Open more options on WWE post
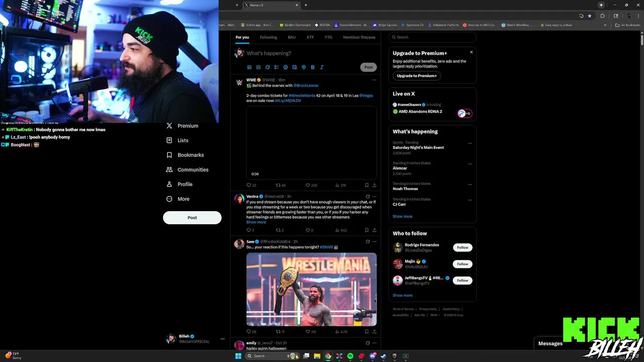The image size is (644, 362). point(374,80)
